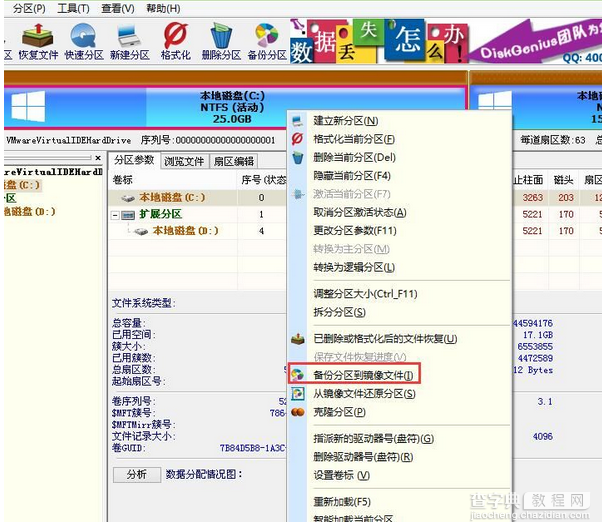602x522 pixels.
Task: Click the extended partition icon in 扩展分区 row
Action: coord(128,215)
